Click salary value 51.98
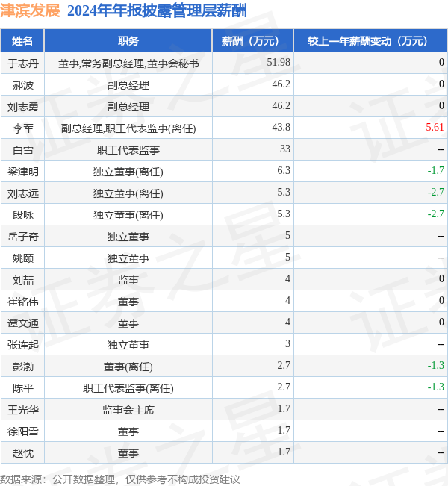This screenshot has height=486, width=448. coord(279,62)
